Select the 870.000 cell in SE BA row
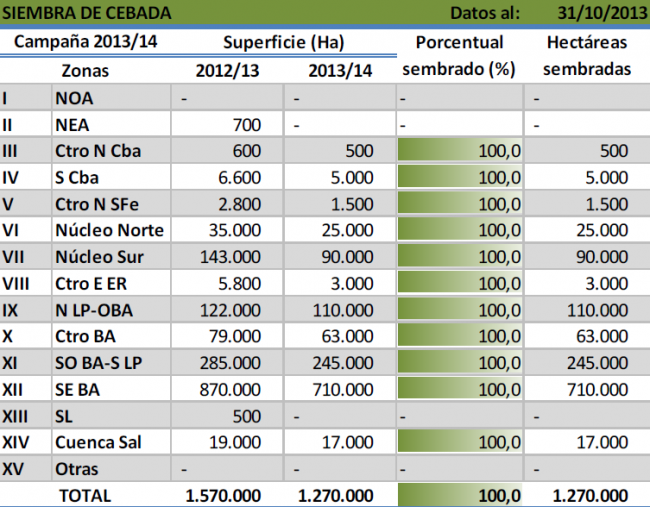 pyautogui.click(x=230, y=388)
